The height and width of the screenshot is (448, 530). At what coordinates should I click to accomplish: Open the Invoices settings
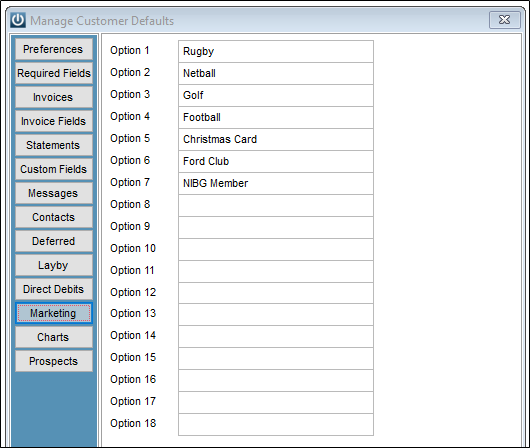54,97
